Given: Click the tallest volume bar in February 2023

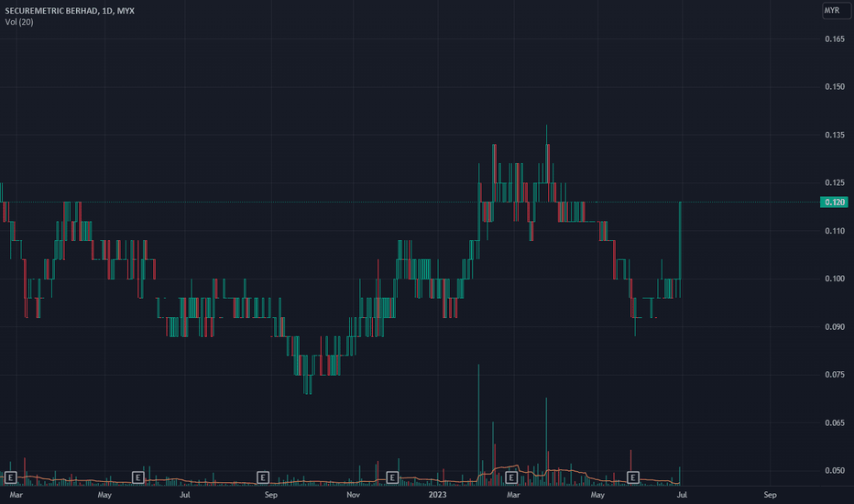Looking at the screenshot, I should (x=478, y=424).
